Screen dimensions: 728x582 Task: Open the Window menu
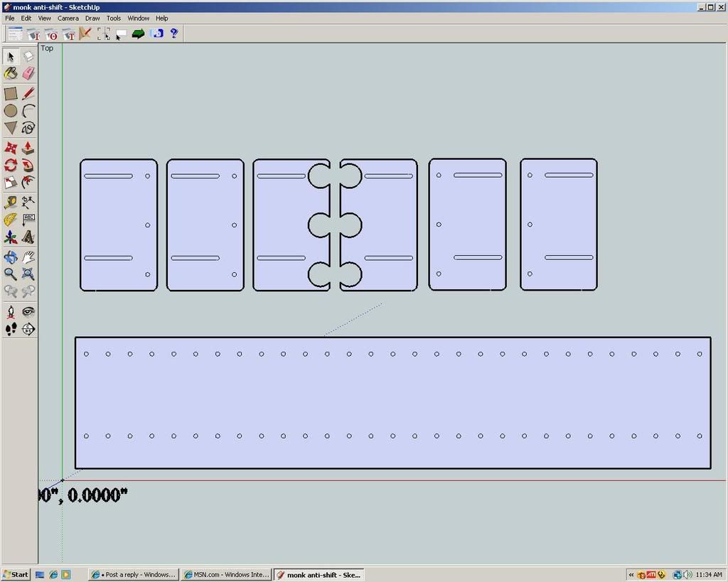(138, 18)
